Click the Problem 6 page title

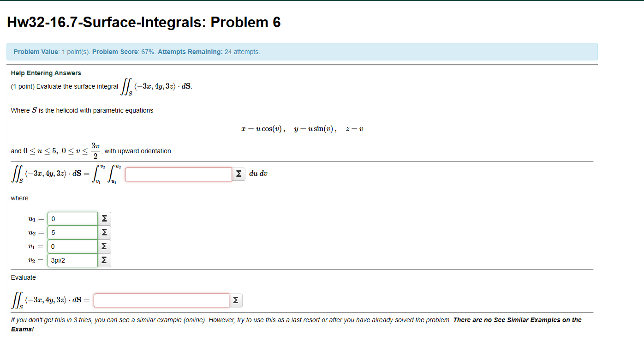click(x=143, y=22)
